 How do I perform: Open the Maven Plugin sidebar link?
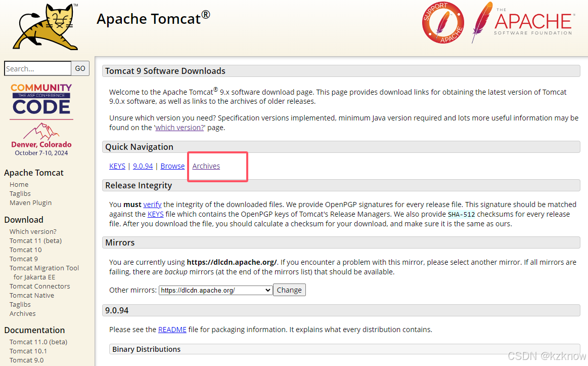[31, 202]
